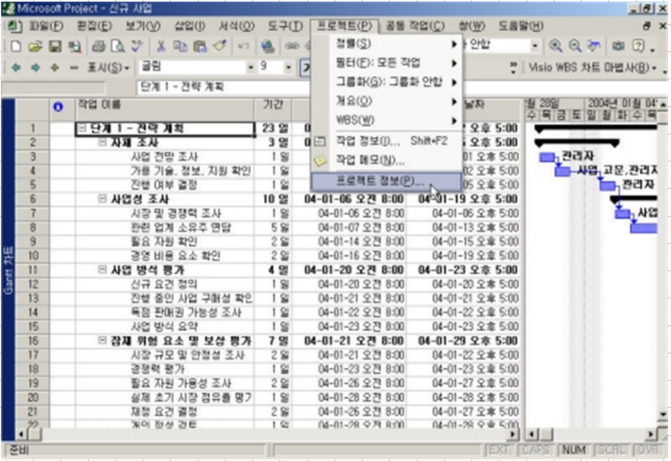Indent task with right arrow icon
The height and width of the screenshot is (461, 671).
point(36,67)
